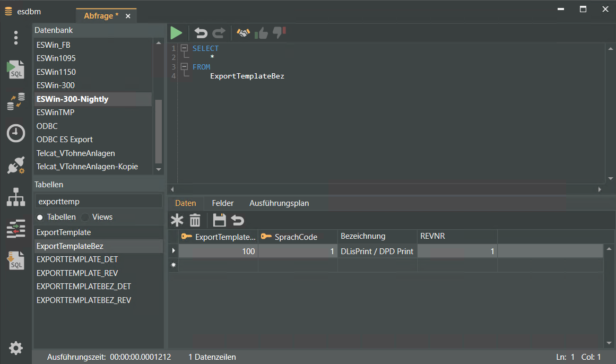616x364 pixels.
Task: Click the green thumbs-up icon
Action: tap(261, 33)
